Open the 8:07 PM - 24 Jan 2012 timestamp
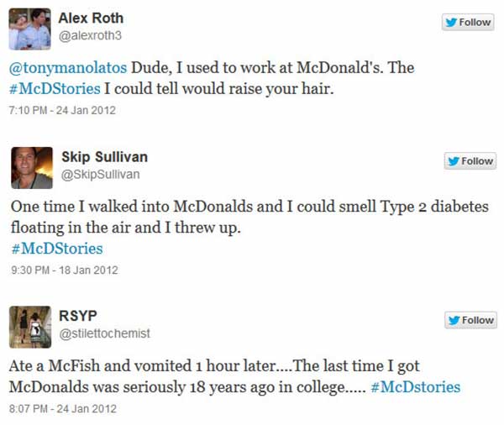This screenshot has width=504, height=425. (63, 409)
